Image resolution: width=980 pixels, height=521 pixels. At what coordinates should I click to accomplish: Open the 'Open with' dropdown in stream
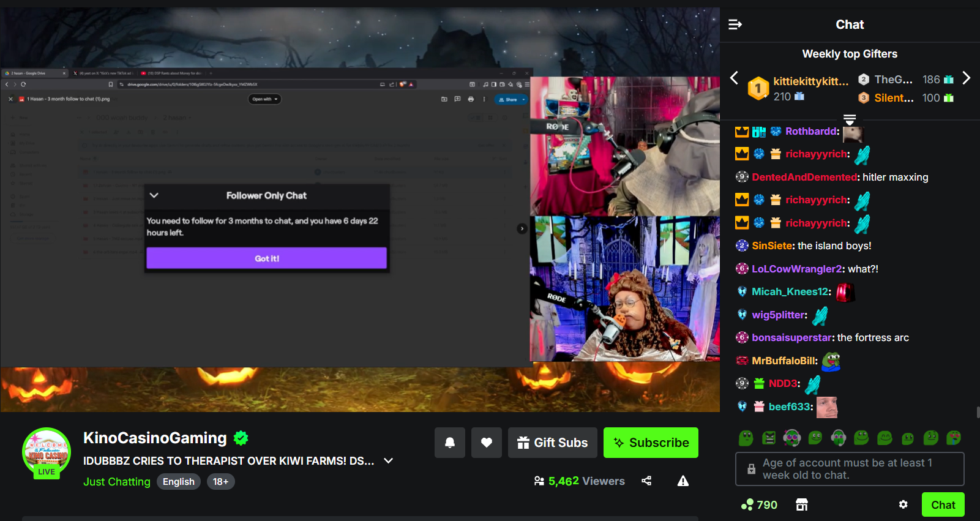(264, 99)
